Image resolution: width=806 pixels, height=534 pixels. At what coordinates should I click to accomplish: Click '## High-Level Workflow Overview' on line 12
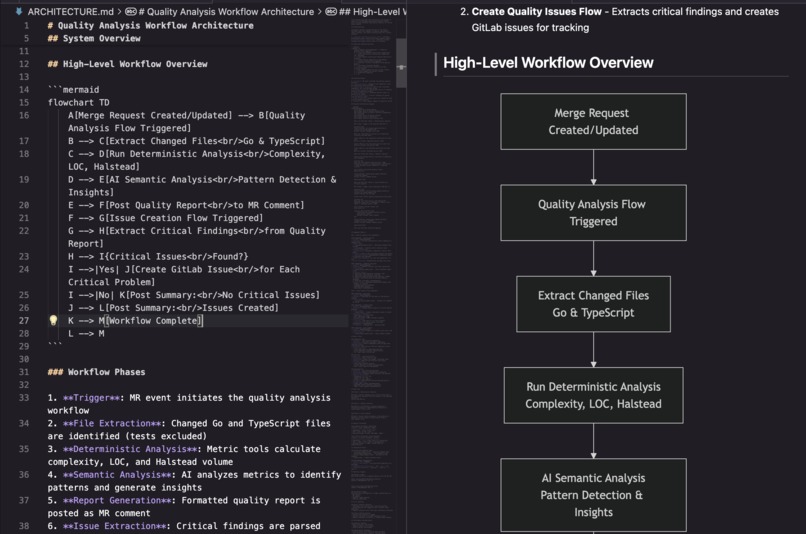127,64
